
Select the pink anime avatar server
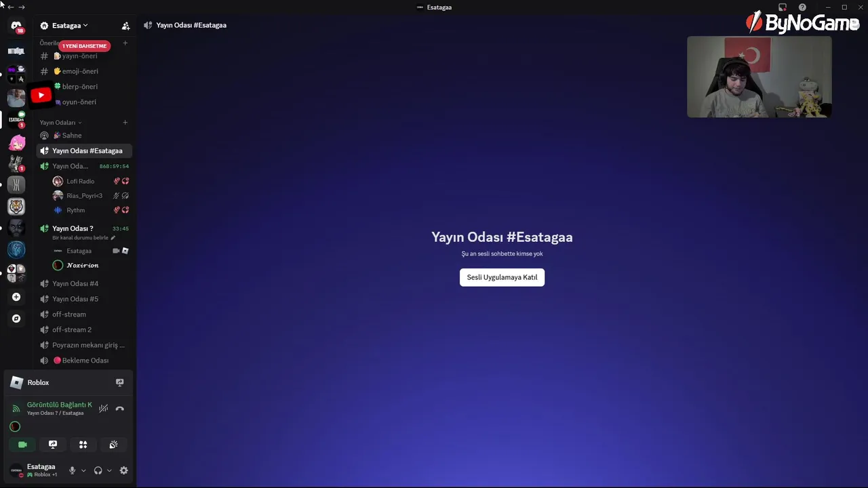point(16,143)
